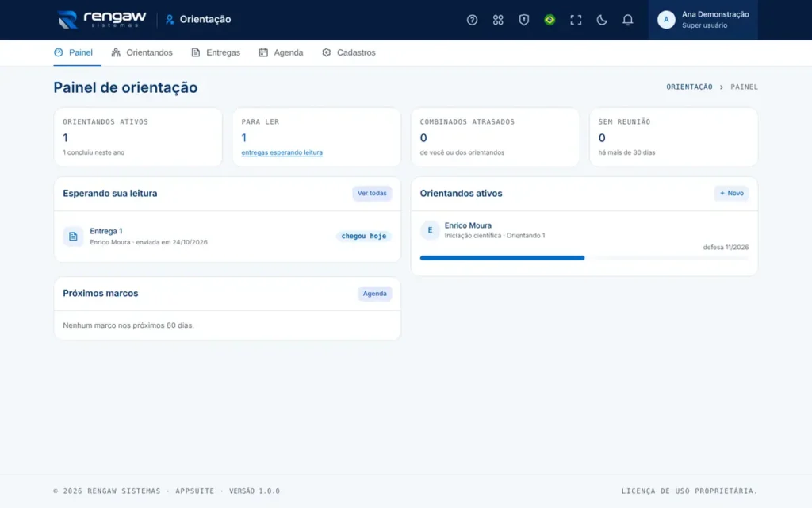
Task: Click the Para ler count 1
Action: [244, 138]
